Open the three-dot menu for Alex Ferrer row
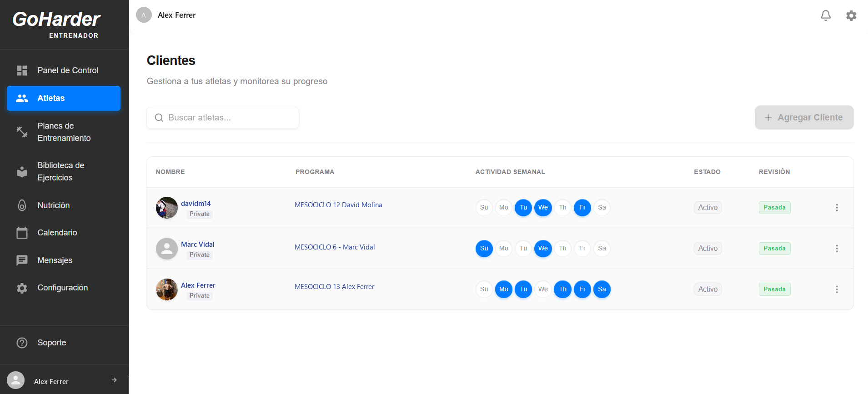Image resolution: width=868 pixels, height=394 pixels. point(837,289)
